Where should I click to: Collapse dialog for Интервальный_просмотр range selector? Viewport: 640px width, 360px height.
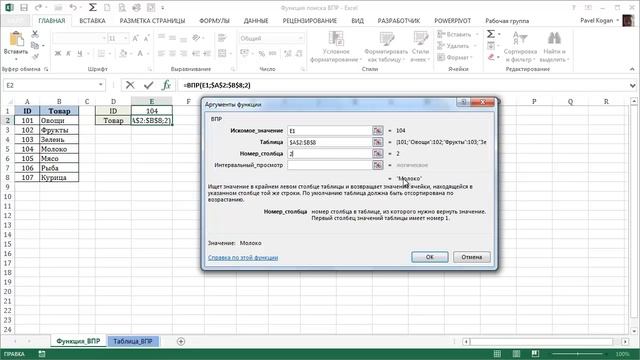pos(378,165)
